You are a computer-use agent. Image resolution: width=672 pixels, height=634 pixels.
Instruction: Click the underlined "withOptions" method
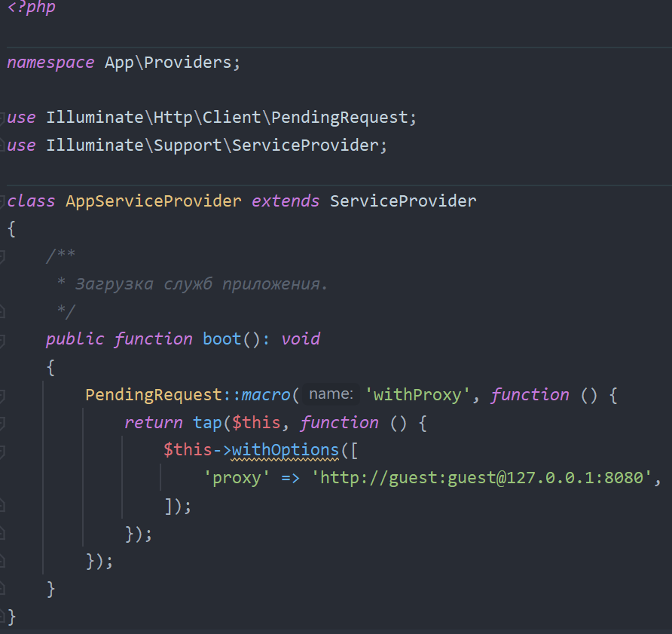pos(286,450)
